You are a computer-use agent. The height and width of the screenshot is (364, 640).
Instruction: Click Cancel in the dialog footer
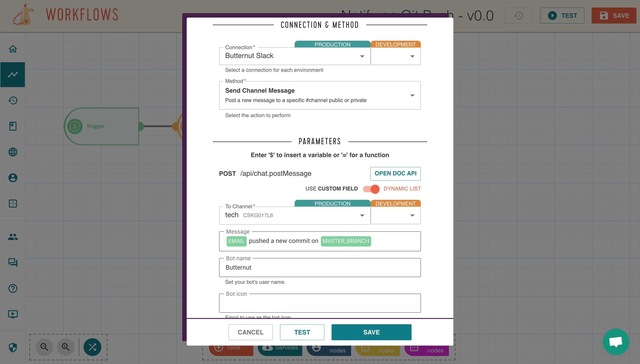pos(250,332)
